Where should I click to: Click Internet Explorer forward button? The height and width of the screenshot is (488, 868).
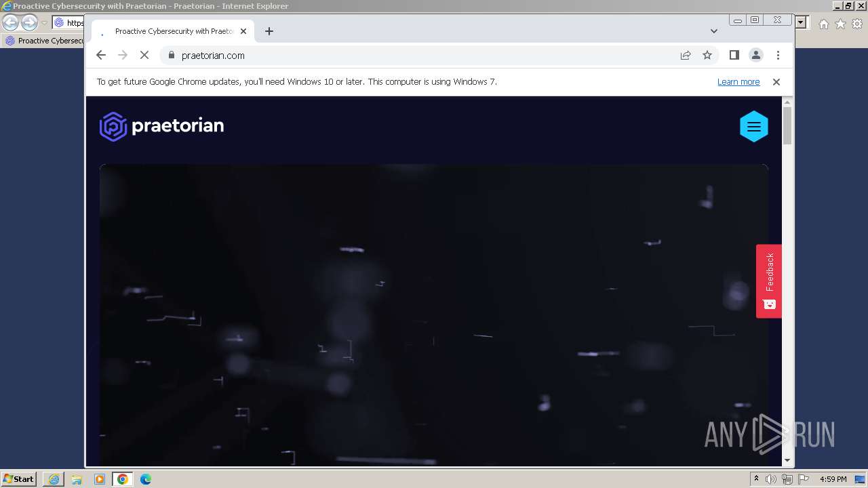tap(29, 23)
